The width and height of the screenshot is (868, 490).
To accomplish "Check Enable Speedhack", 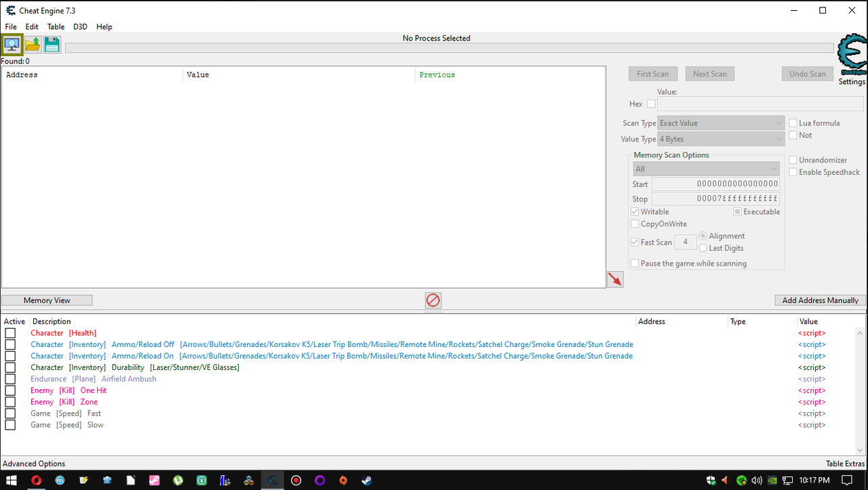I will click(x=793, y=172).
